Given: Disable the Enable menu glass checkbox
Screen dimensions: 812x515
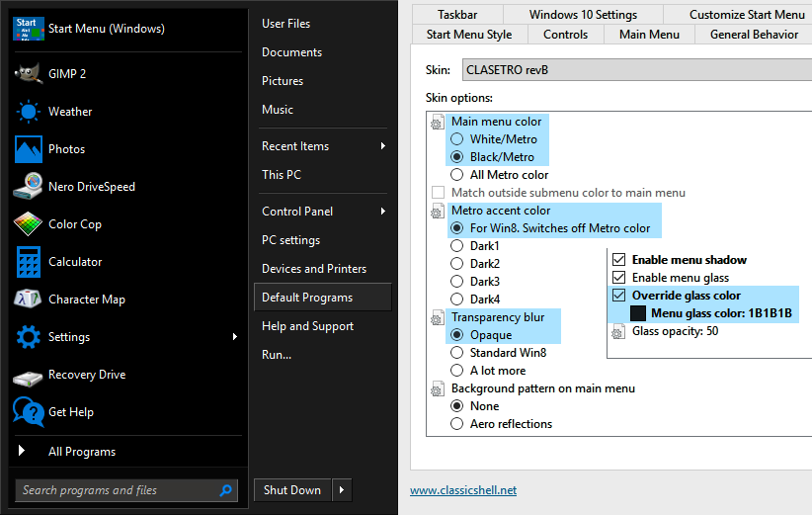Looking at the screenshot, I should [619, 278].
